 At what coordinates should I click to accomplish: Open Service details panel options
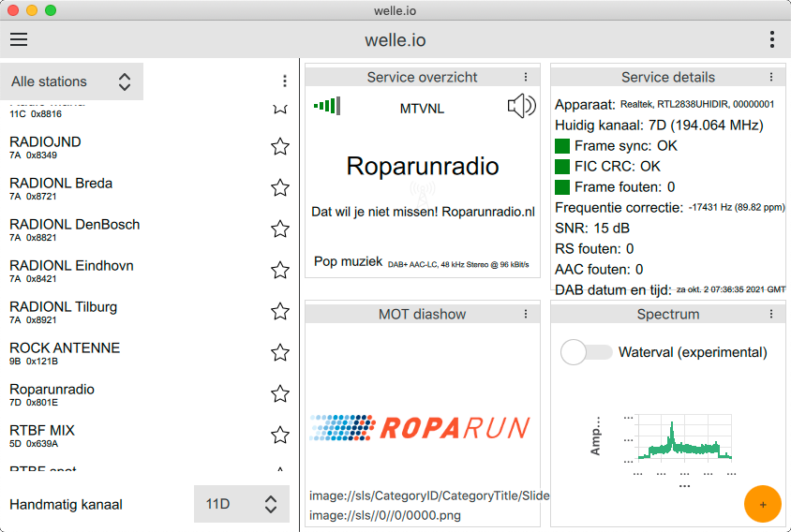tap(770, 77)
